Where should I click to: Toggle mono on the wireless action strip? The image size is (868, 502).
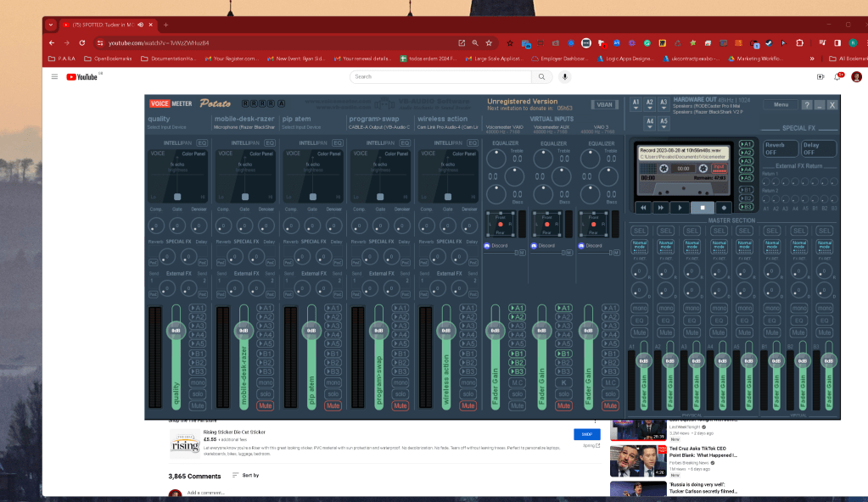coord(468,382)
